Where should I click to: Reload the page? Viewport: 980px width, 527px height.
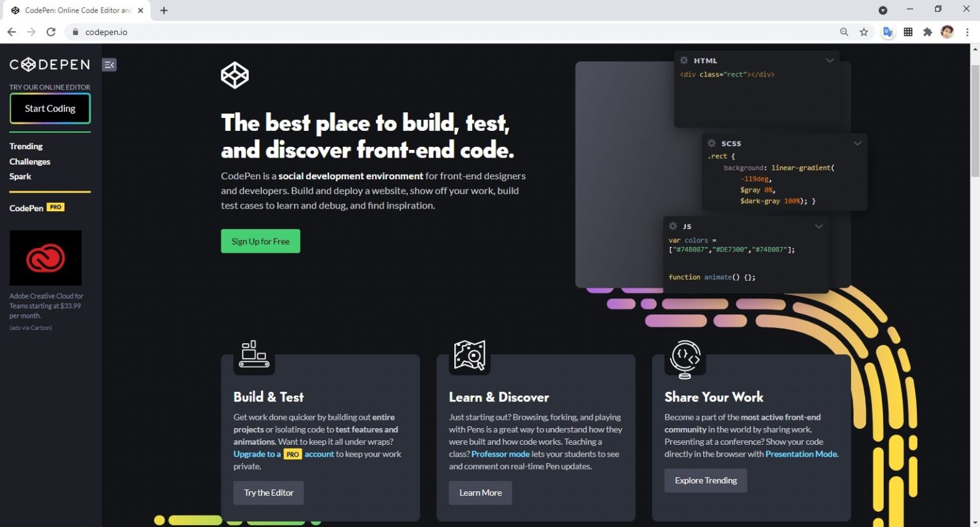coord(51,32)
